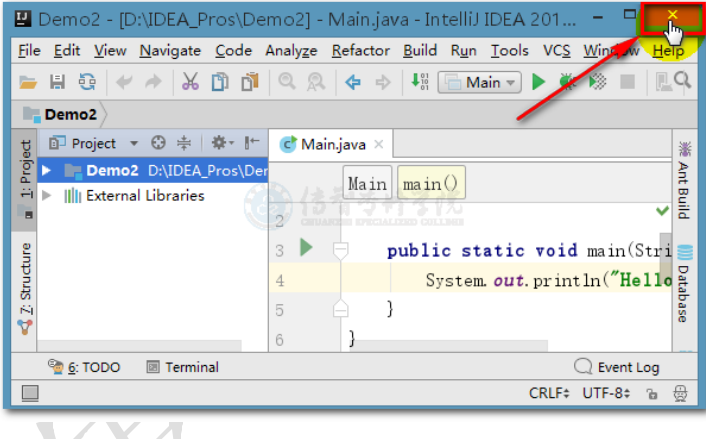
Task: Open the VCS menu
Action: tap(556, 50)
